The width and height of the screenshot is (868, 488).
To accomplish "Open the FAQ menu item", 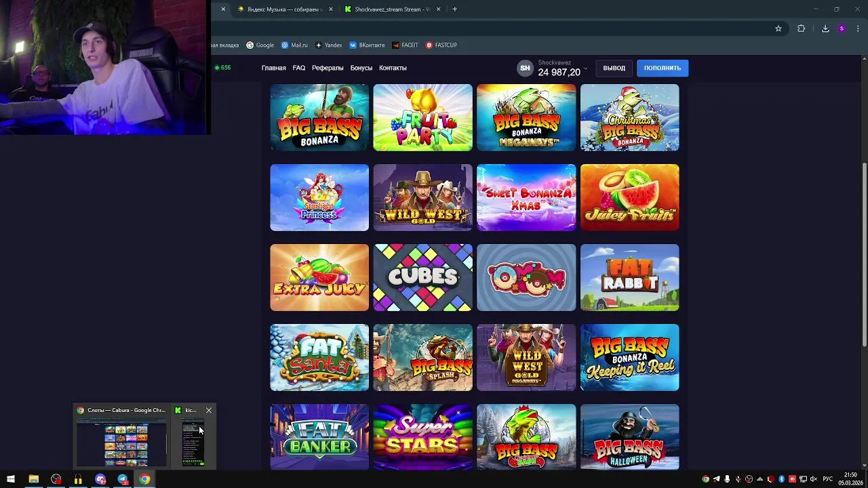I will coord(299,68).
